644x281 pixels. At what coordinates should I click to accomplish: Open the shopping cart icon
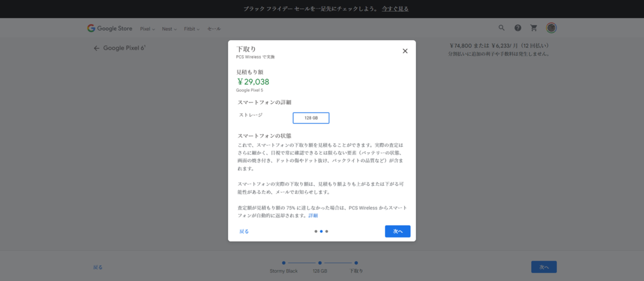534,28
